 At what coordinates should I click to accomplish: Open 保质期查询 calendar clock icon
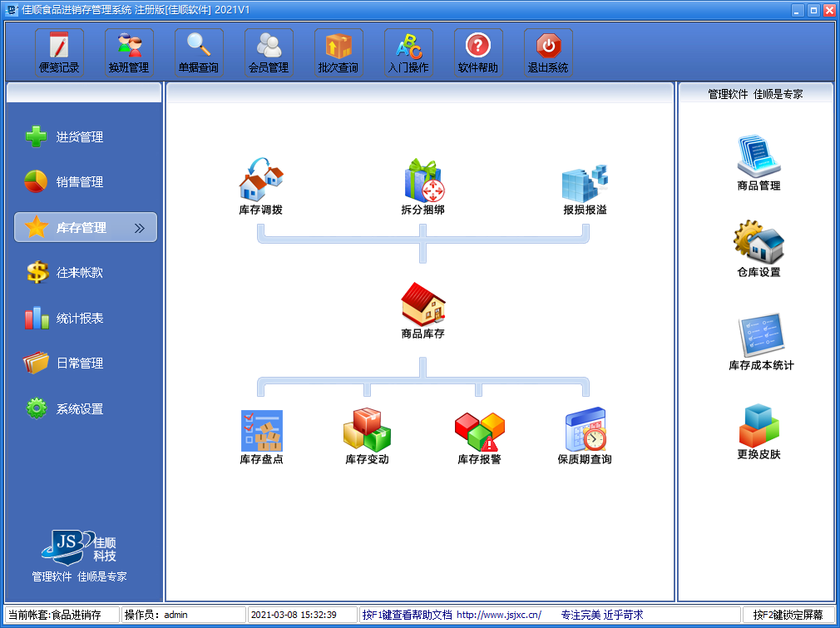pos(585,436)
